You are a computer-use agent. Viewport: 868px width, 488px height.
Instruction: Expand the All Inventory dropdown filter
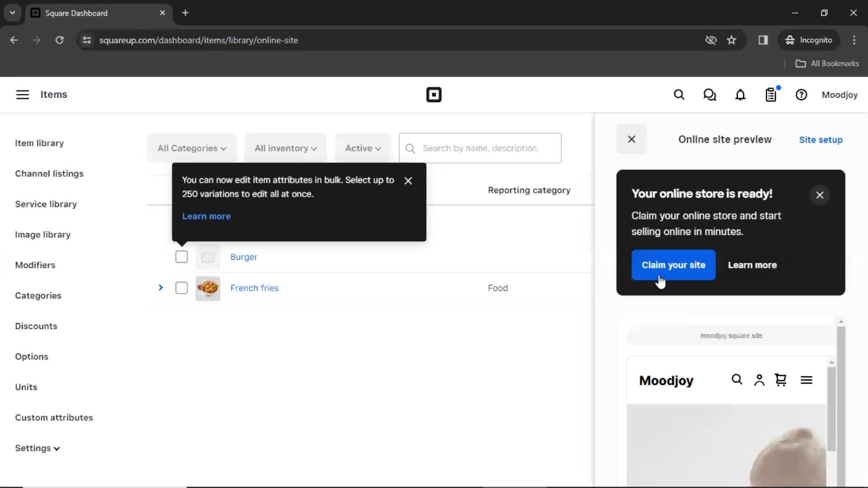[285, 148]
